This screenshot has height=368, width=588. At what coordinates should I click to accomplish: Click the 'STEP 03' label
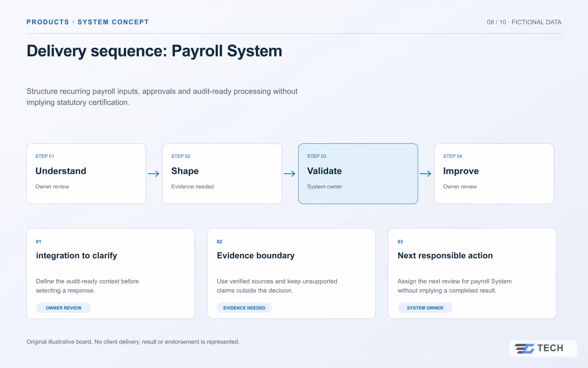[x=317, y=156]
